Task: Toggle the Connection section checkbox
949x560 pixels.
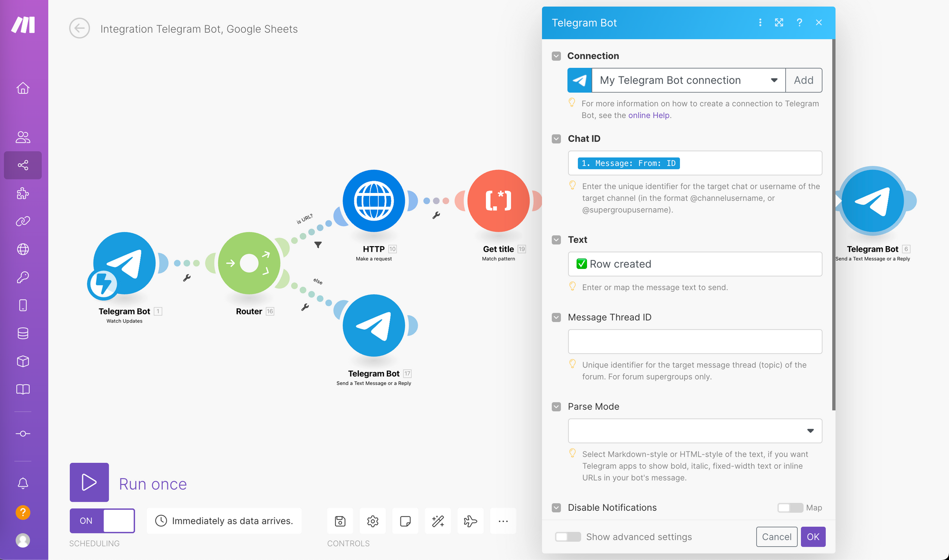Action: 556,56
